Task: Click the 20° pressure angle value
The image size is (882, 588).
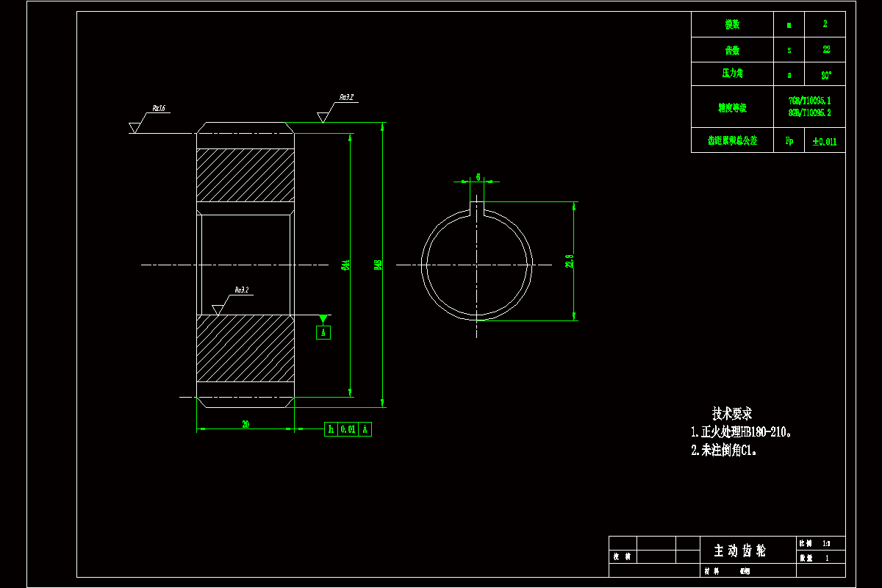Action: [x=825, y=75]
